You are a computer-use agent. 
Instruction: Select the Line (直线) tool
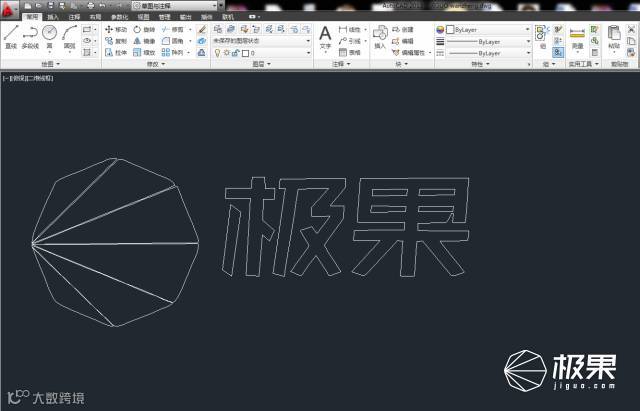(11, 37)
